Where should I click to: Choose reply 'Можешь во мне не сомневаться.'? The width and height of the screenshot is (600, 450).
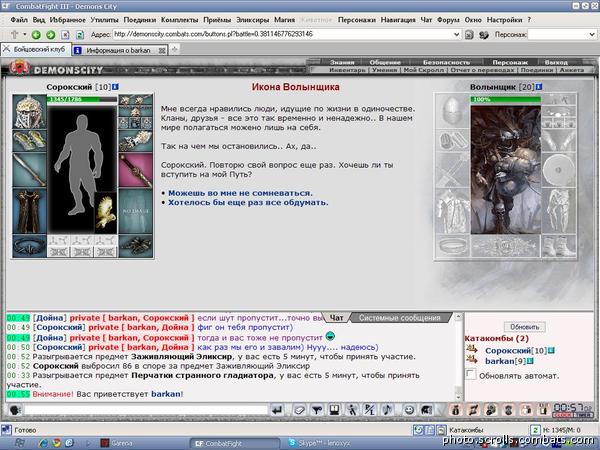point(240,193)
